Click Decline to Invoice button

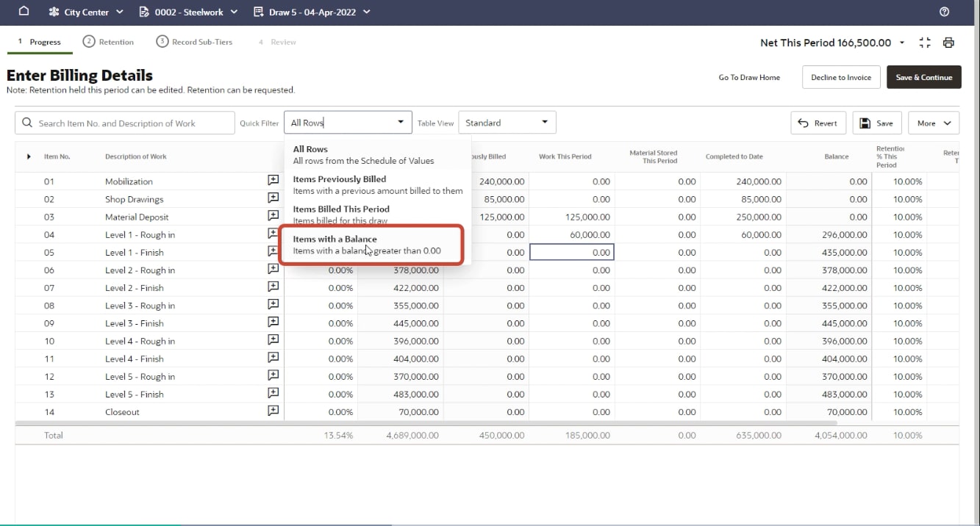coord(841,77)
